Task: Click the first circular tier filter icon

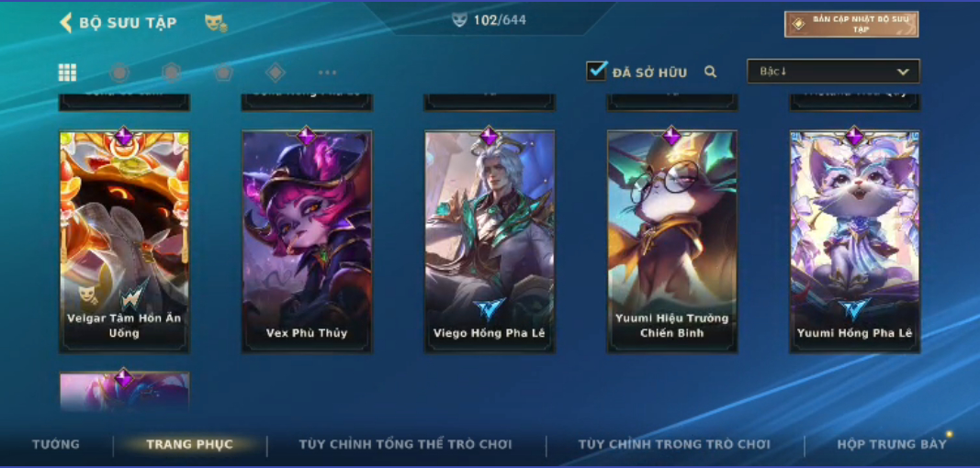Action: pyautogui.click(x=119, y=72)
